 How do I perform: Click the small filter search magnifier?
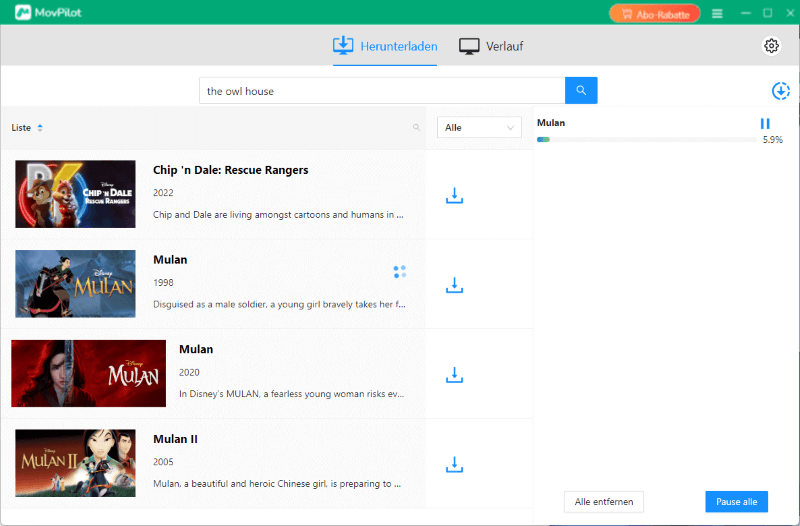tap(416, 128)
